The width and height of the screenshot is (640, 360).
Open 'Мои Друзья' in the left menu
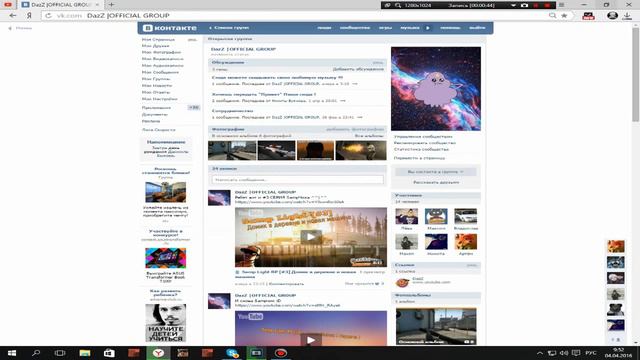[155, 46]
